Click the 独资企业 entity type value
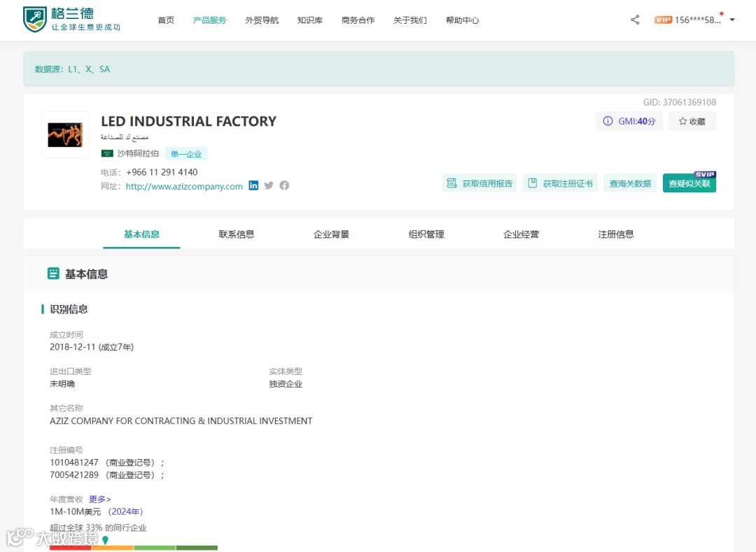The image size is (756, 552). pos(286,384)
